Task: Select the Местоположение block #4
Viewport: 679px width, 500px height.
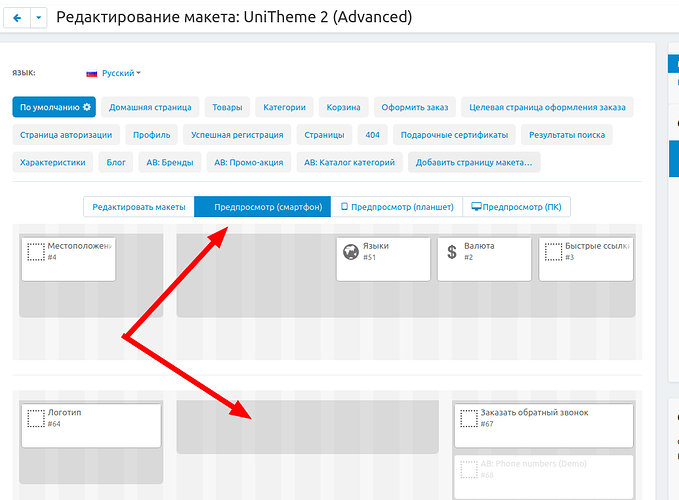Action: pyautogui.click(x=69, y=259)
